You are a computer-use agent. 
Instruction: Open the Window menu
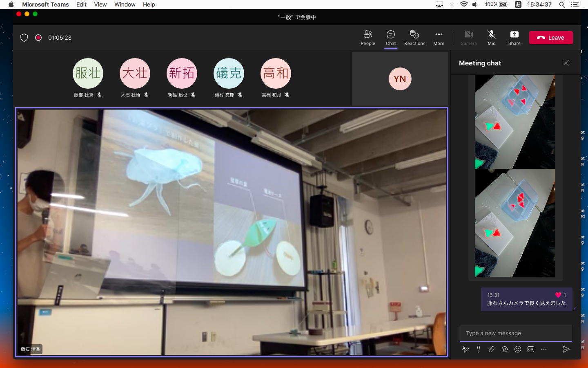tap(125, 4)
